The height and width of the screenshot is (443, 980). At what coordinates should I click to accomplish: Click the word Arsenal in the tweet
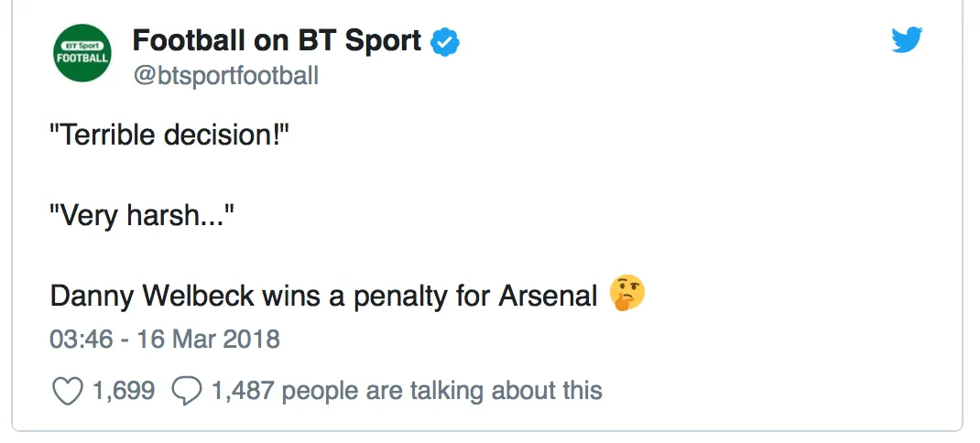click(x=548, y=297)
